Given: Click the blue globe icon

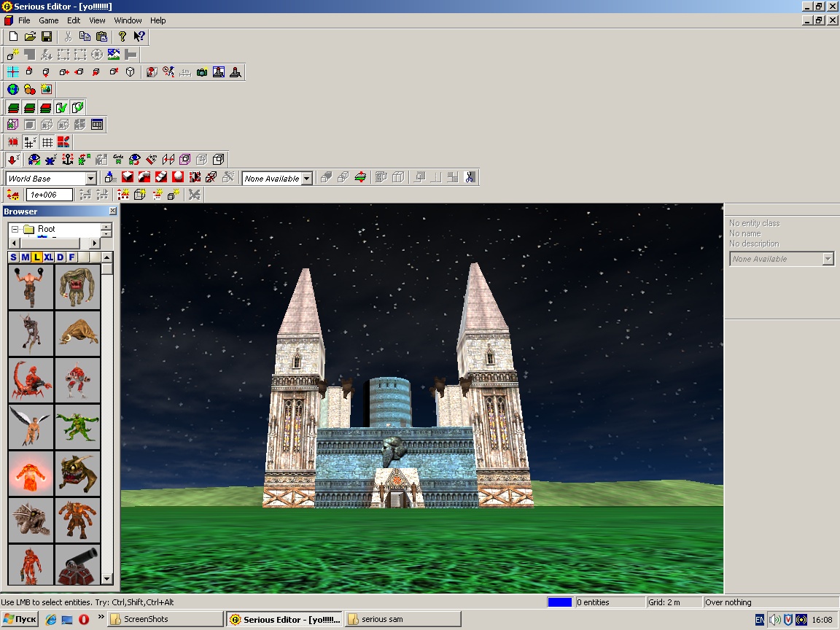Looking at the screenshot, I should tap(13, 90).
